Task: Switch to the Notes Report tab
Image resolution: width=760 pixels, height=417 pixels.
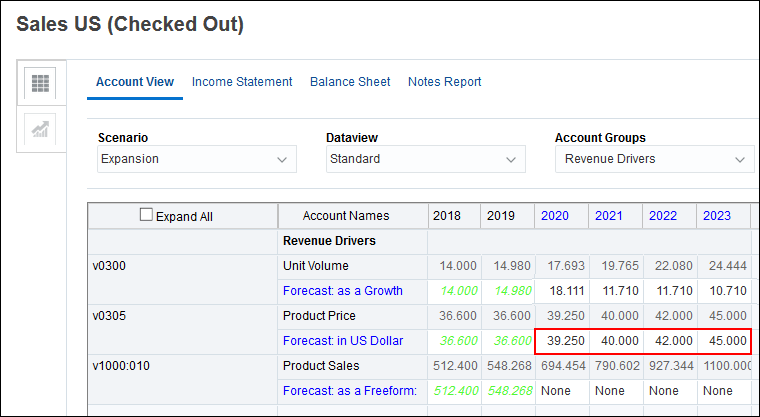Action: pyautogui.click(x=444, y=82)
